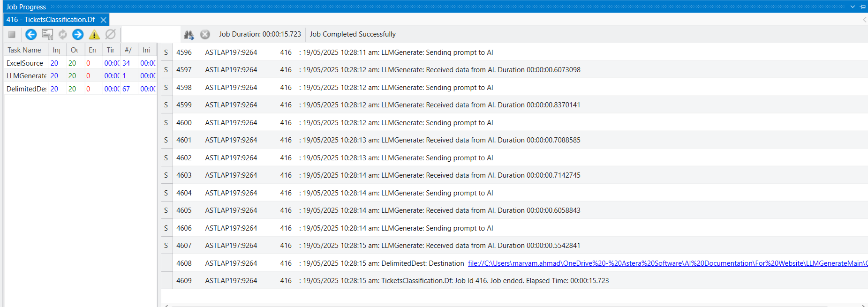The width and height of the screenshot is (868, 307).
Task: Open the DelimitedDest destination file link
Action: [668, 263]
